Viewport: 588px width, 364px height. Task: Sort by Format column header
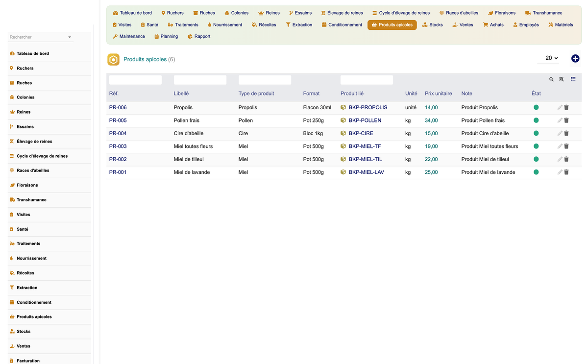pos(311,94)
